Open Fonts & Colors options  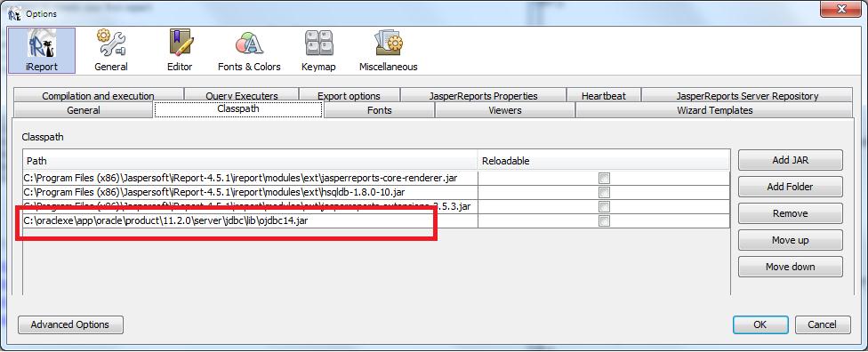point(249,51)
